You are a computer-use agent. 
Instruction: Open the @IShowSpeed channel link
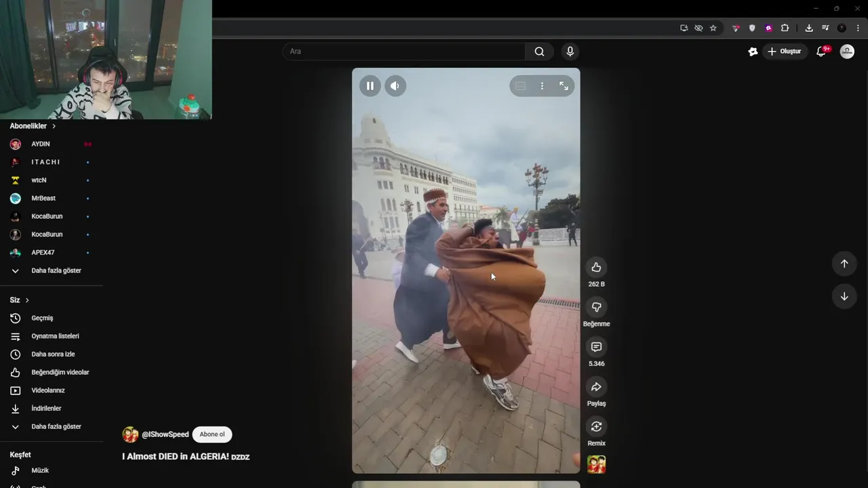click(x=165, y=434)
